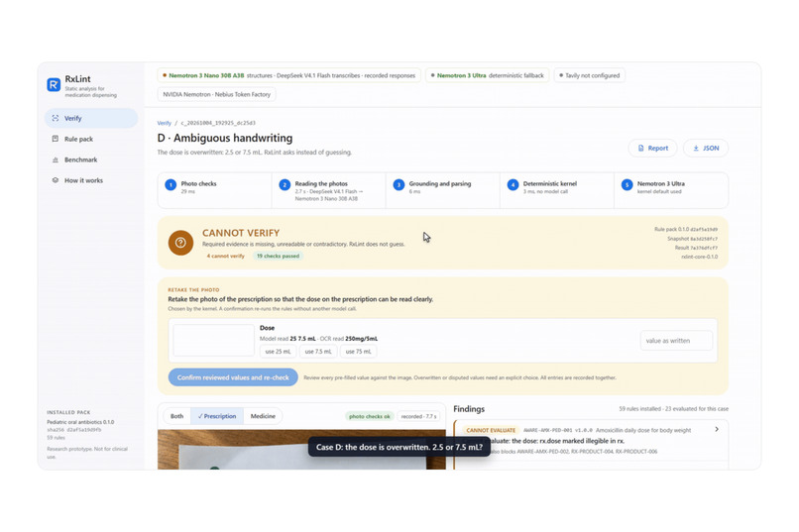Select step 1 Photo checks
799x532 pixels.
214,190
